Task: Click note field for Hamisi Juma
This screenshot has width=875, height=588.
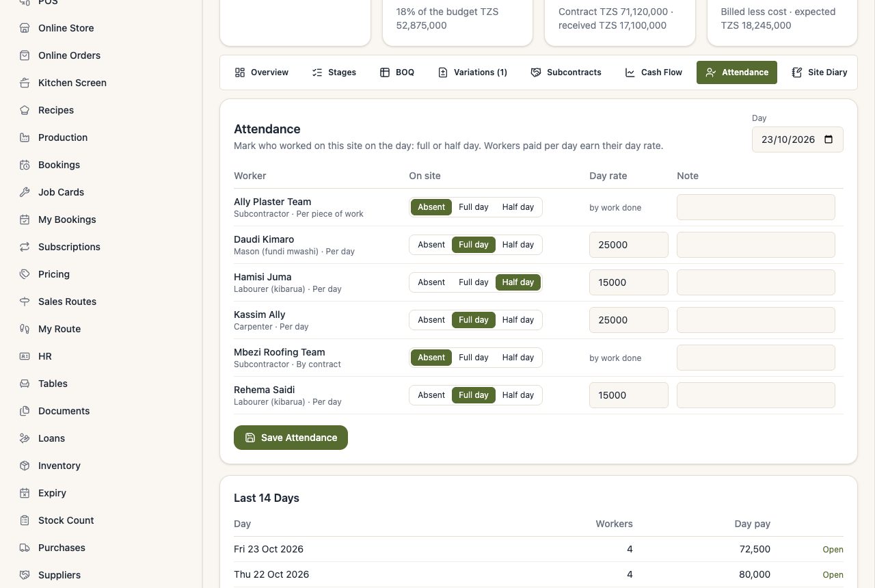Action: [756, 282]
